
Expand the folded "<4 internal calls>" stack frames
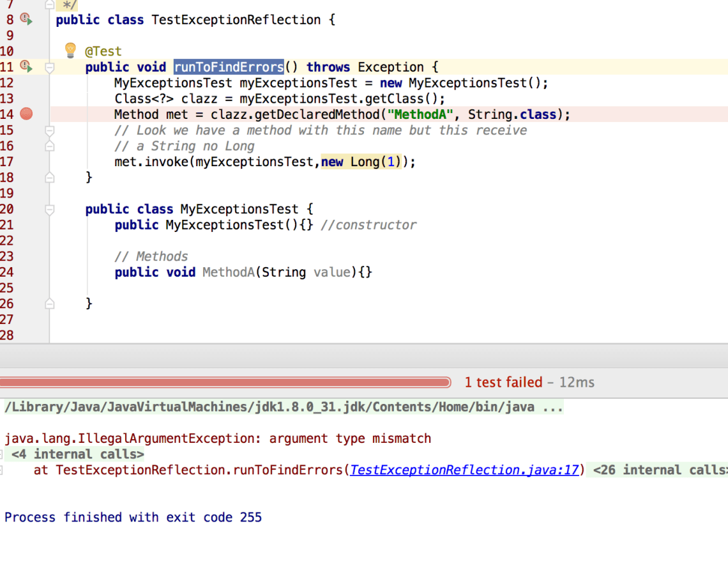pos(77,454)
